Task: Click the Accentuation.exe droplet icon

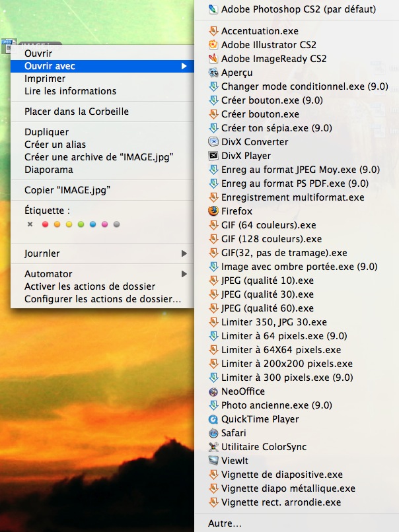Action: [x=213, y=31]
